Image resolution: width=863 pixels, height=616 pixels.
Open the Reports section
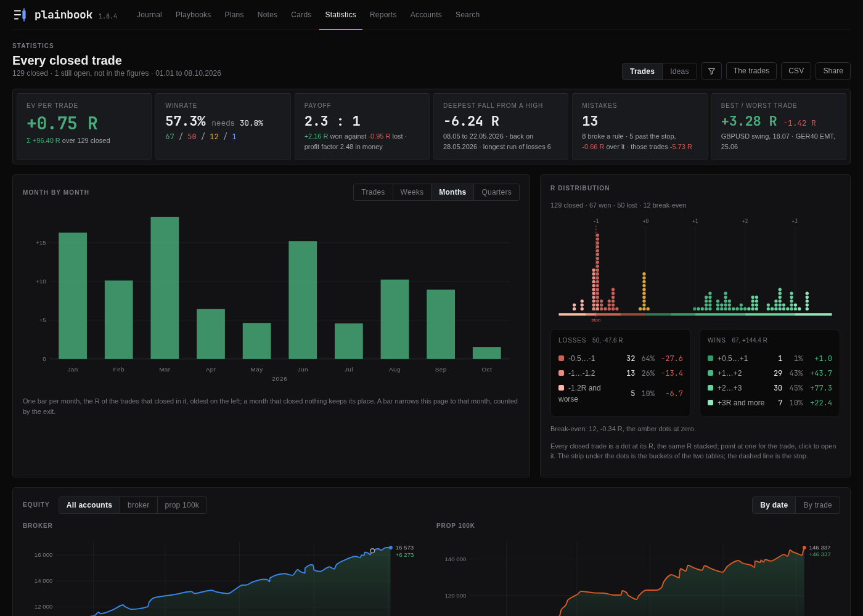click(x=383, y=15)
